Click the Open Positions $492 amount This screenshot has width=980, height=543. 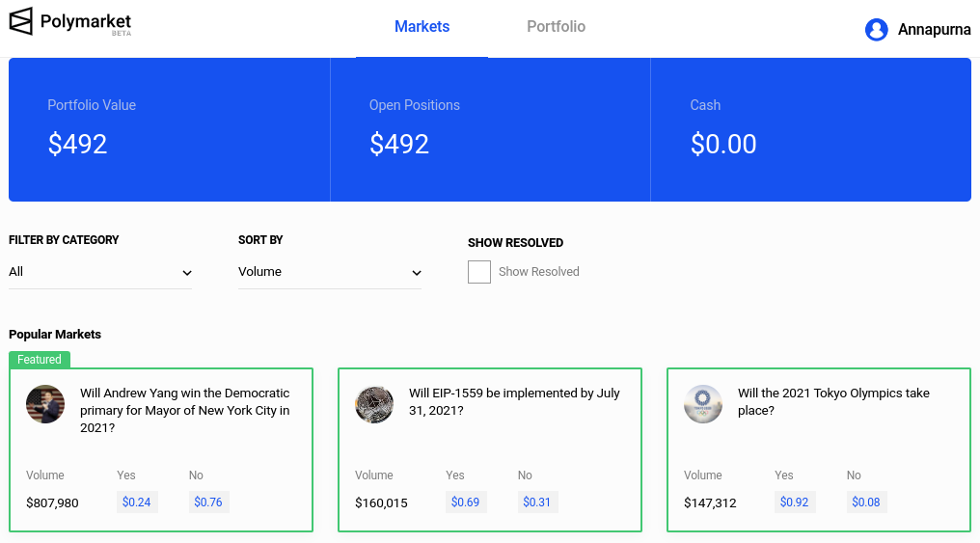tap(398, 145)
